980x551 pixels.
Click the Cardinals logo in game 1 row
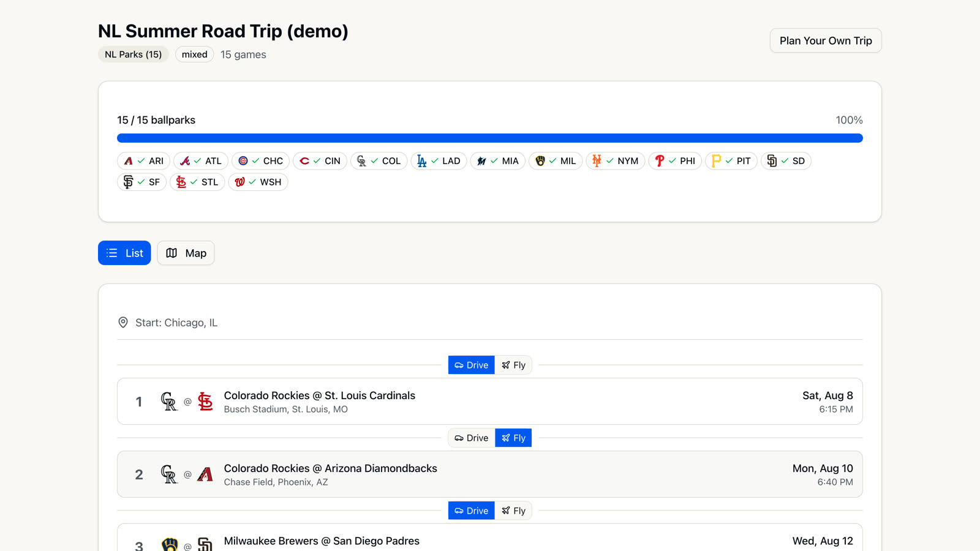[205, 402]
